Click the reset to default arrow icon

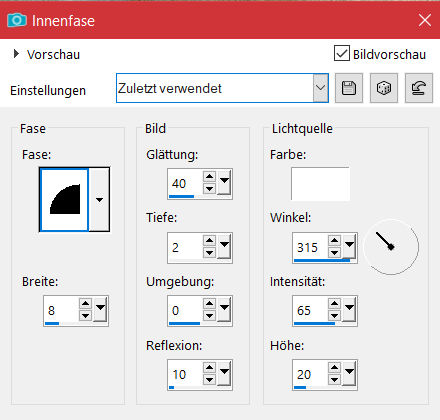[x=419, y=88]
